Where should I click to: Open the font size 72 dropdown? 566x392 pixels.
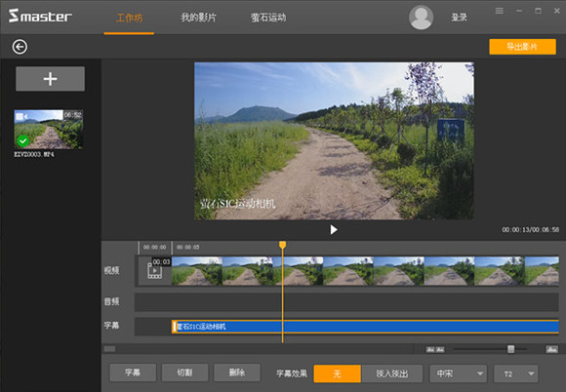516,373
